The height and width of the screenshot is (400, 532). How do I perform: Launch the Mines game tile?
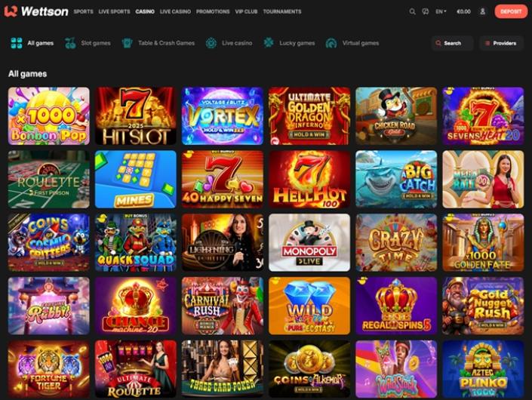tap(136, 179)
